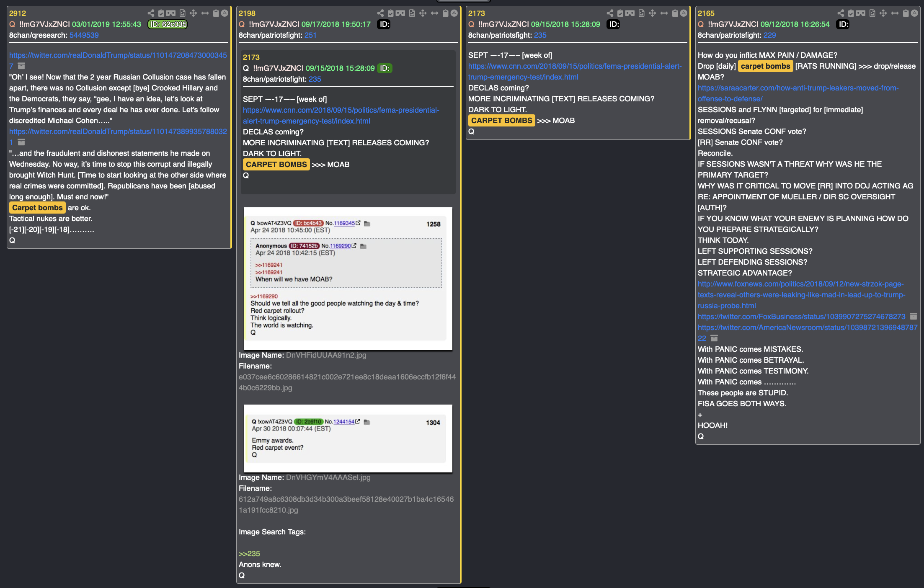Collapse post 2912 with the circled up chevron
The image size is (924, 588).
pos(225,13)
